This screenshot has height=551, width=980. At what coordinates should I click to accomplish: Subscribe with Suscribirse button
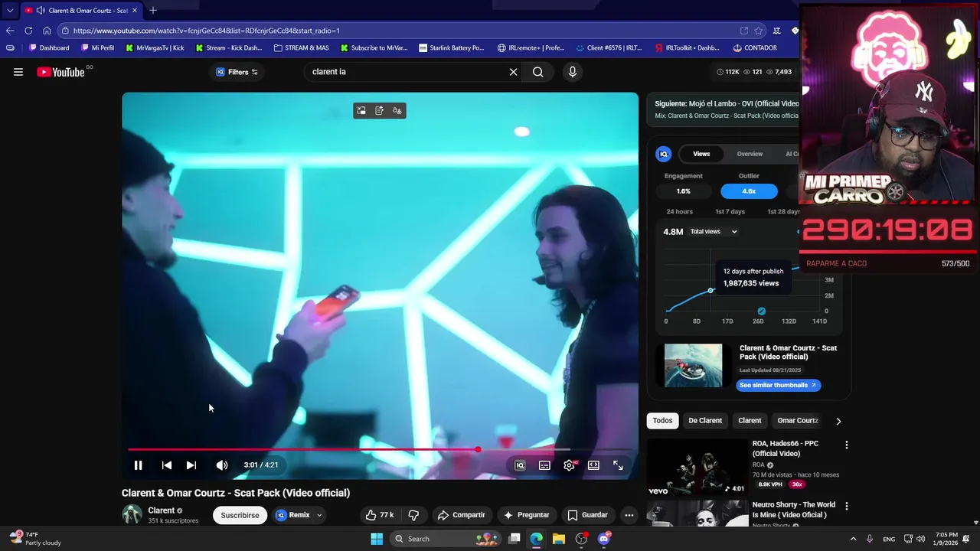pyautogui.click(x=240, y=515)
